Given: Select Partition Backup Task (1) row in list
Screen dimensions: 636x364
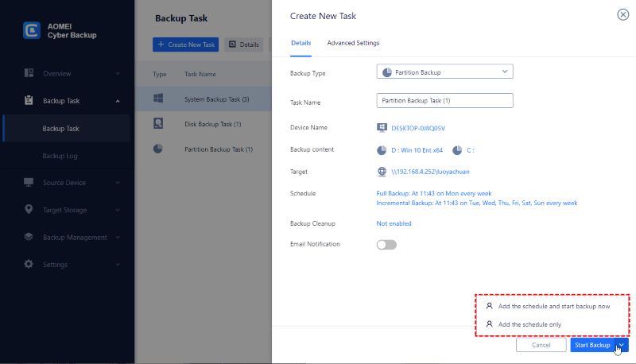Looking at the screenshot, I should coord(204,149).
